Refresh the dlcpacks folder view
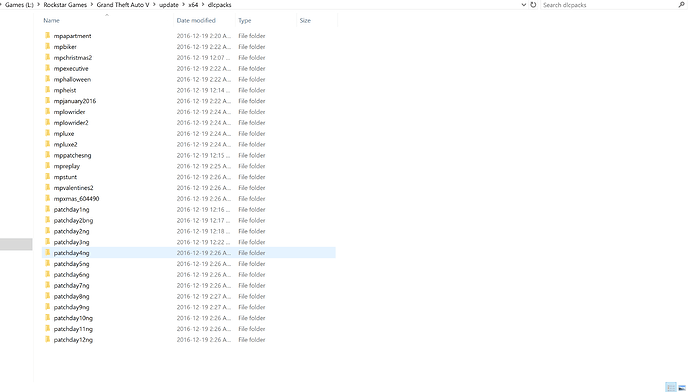Image resolution: width=690 pixels, height=392 pixels. point(533,5)
